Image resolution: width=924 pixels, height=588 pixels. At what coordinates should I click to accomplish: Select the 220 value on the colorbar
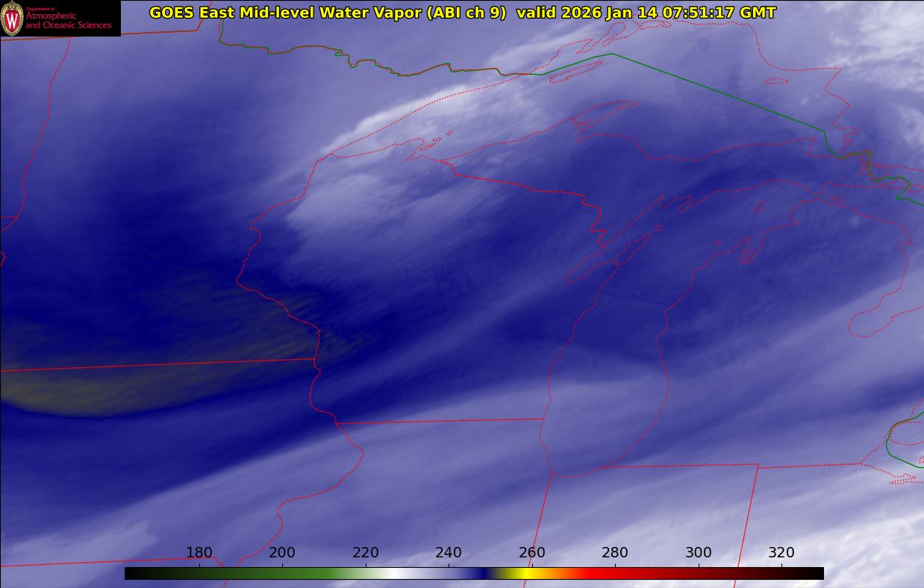point(366,553)
